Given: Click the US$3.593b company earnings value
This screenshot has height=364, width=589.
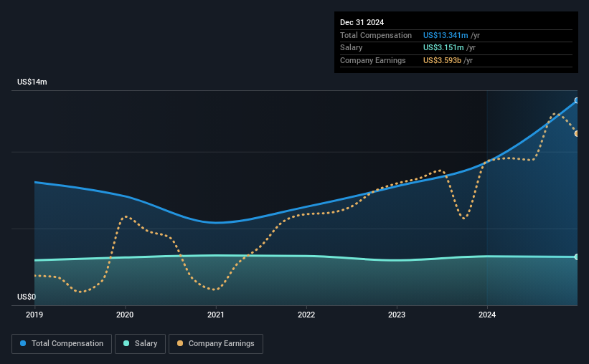Looking at the screenshot, I should click(x=442, y=60).
